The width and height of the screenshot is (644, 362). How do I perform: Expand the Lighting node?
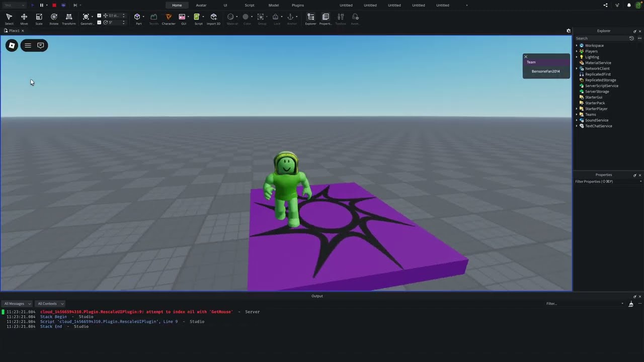point(577,57)
